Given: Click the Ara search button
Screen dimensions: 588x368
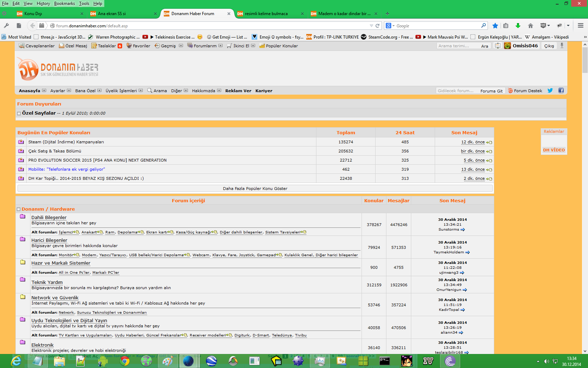Looking at the screenshot, I should click(484, 46).
